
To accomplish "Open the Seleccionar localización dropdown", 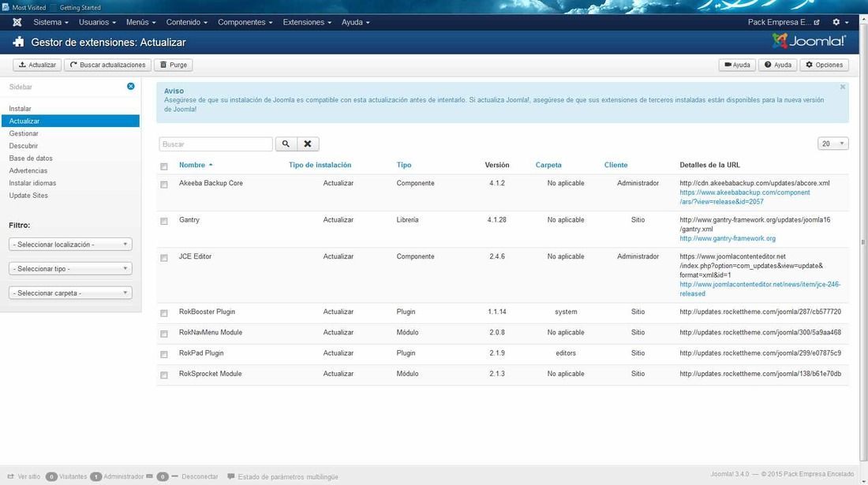I will (x=70, y=244).
